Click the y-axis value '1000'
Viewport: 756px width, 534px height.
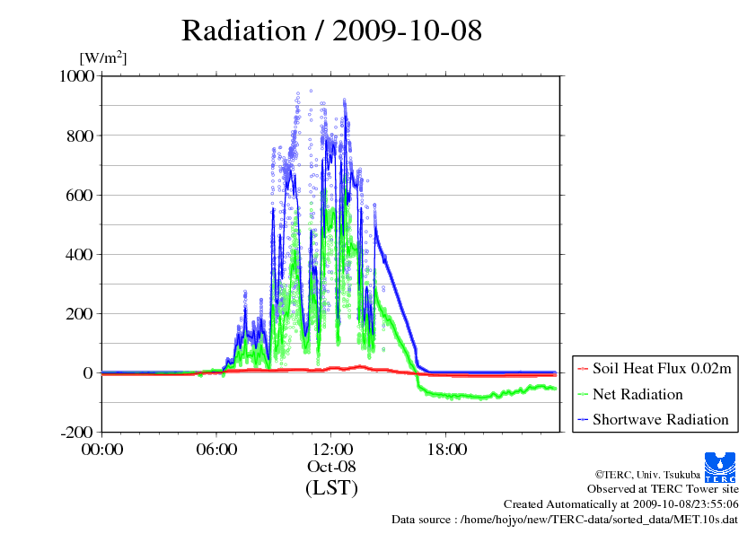(x=76, y=75)
